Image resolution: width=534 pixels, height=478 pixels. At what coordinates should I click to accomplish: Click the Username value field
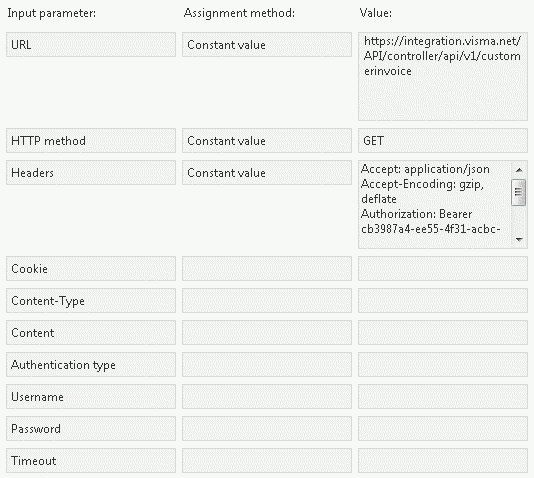point(443,397)
